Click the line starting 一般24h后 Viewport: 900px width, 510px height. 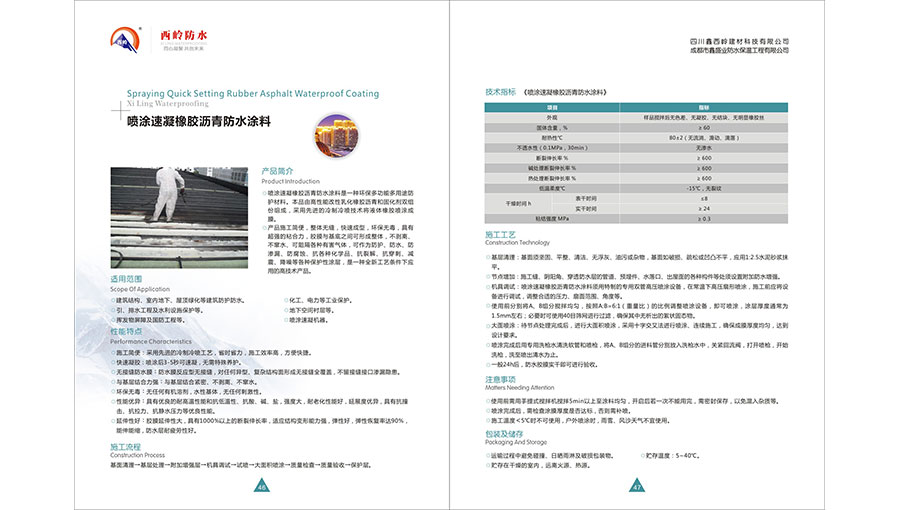click(x=542, y=364)
